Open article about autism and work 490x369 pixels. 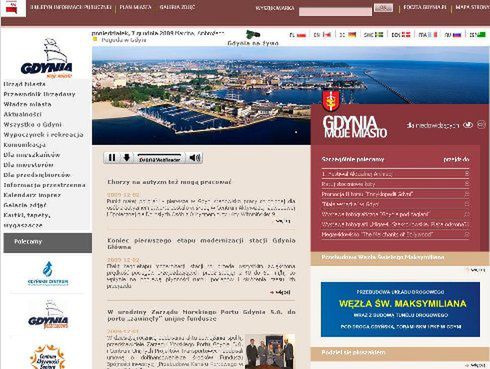click(169, 182)
